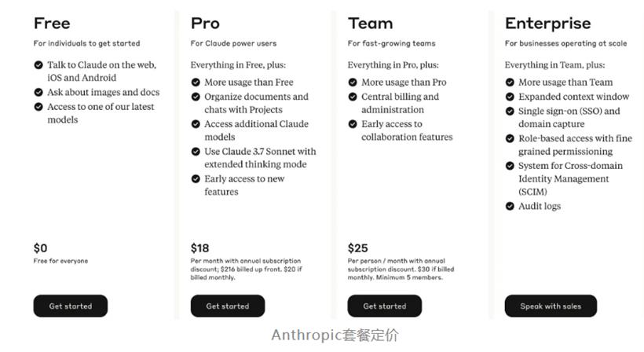The height and width of the screenshot is (352, 644).
Task: Select the Enterprise plan heading
Action: [x=547, y=24]
